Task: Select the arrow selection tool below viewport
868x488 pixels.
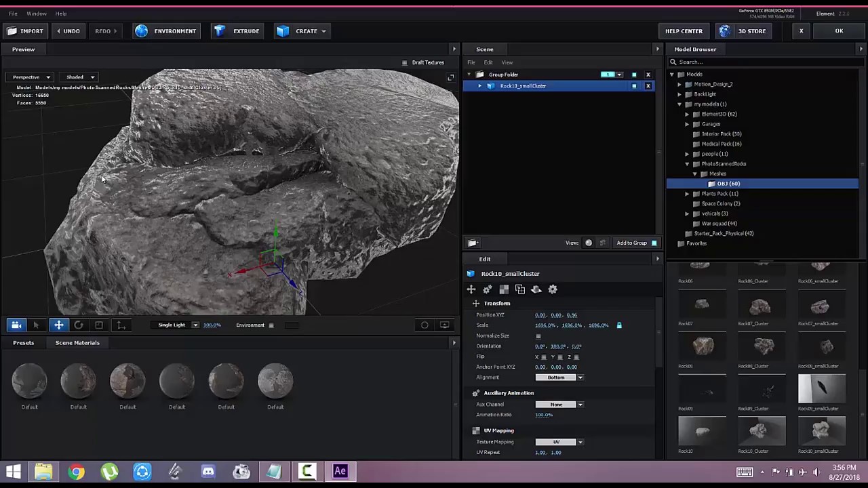Action: tap(37, 325)
